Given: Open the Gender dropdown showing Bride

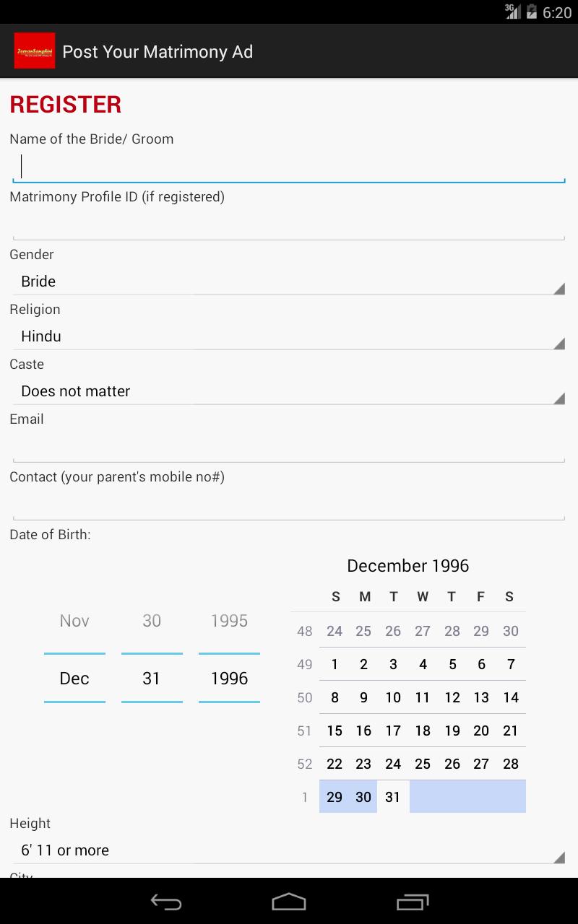Looking at the screenshot, I should coord(289,282).
